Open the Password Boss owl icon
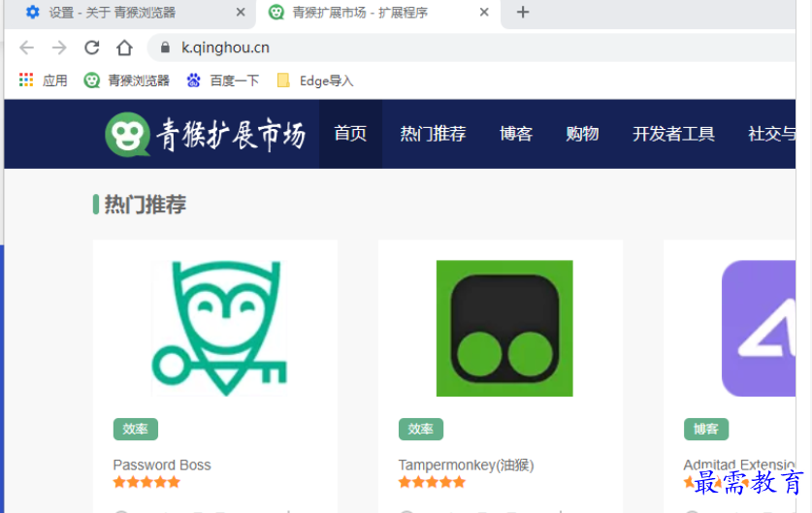 pos(219,329)
